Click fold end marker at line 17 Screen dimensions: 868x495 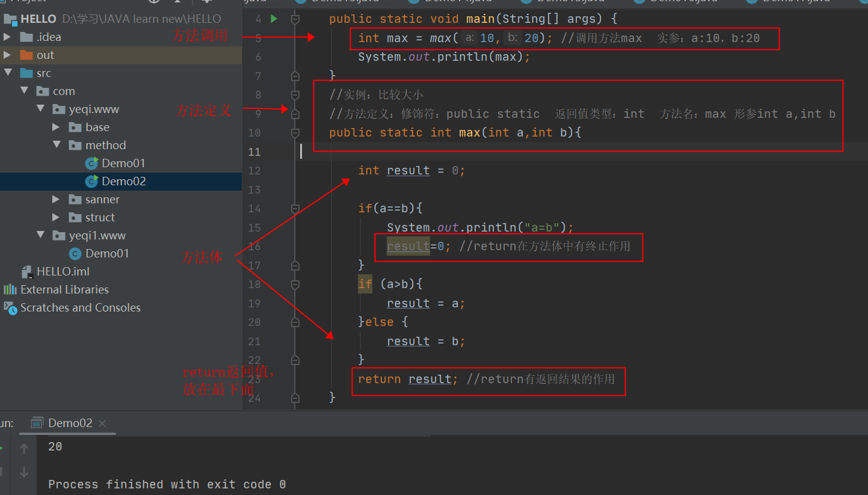[295, 265]
